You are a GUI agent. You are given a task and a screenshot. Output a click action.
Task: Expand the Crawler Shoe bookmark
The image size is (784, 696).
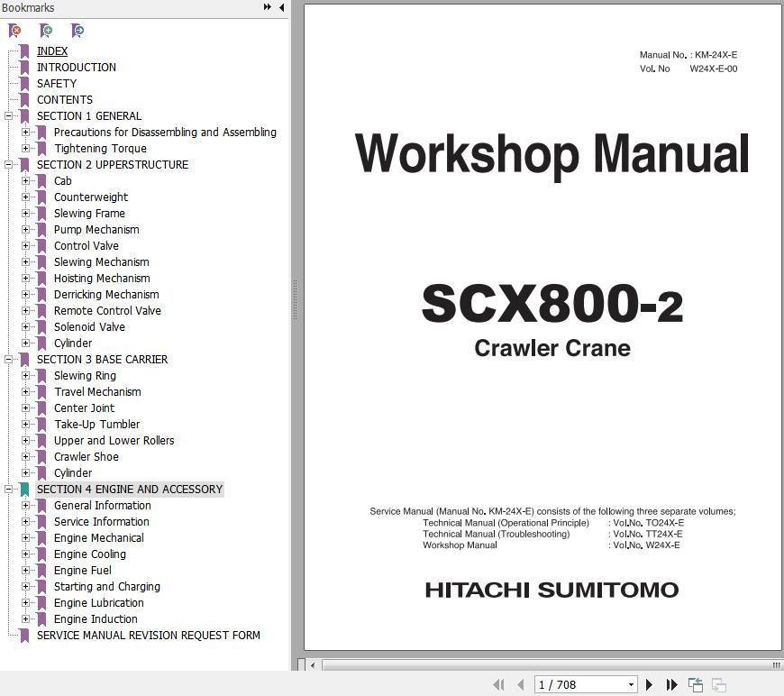tap(25, 457)
